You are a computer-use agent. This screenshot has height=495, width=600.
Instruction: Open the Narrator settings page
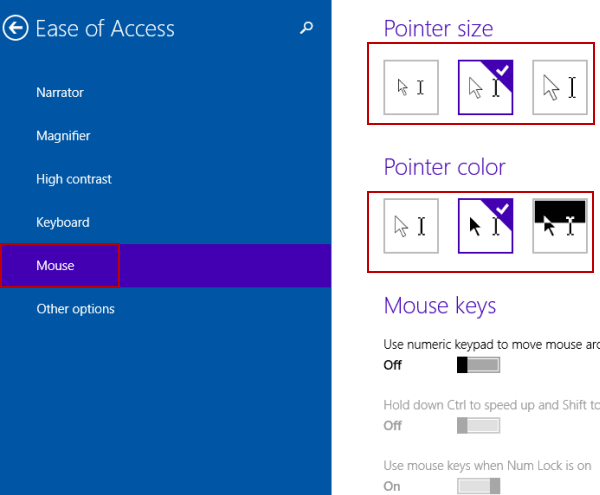point(60,93)
